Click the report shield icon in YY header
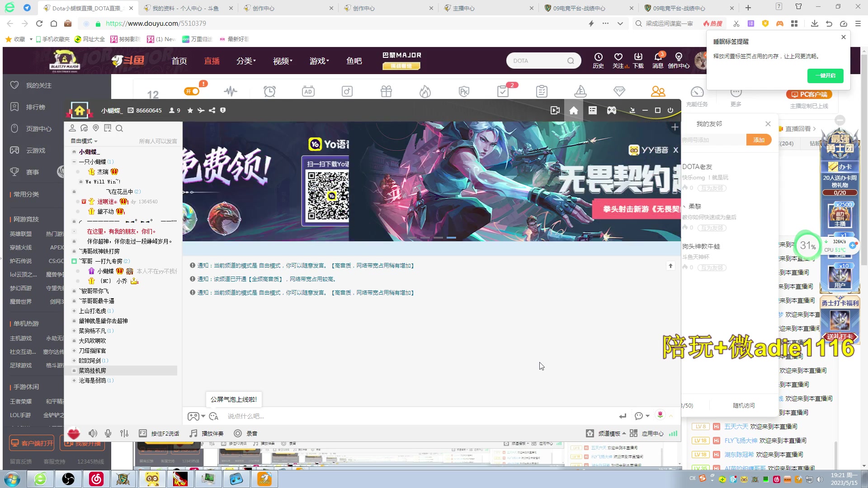868x488 pixels. 223,110
